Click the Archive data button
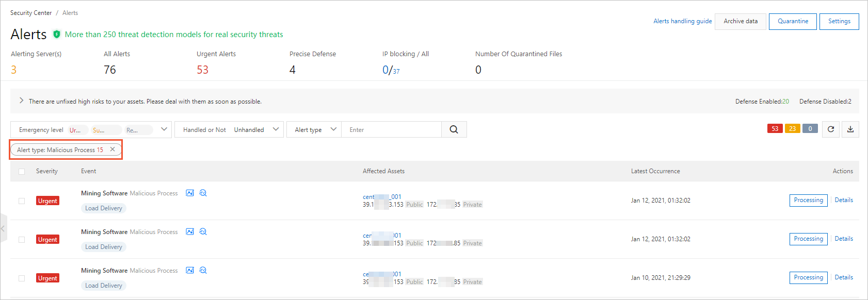The height and width of the screenshot is (300, 868). 741,21
